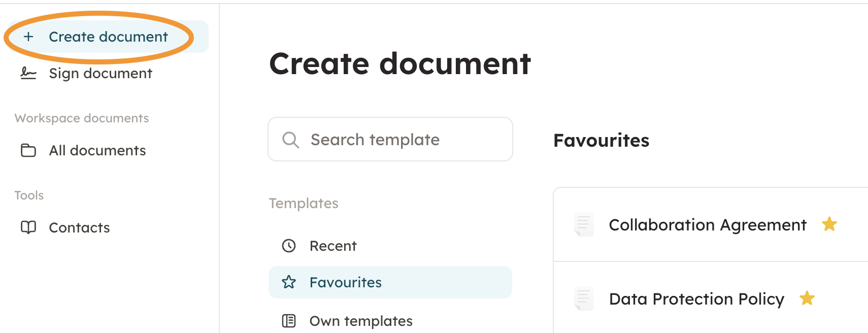Image resolution: width=868 pixels, height=333 pixels.
Task: Click the Collaboration Agreement document icon
Action: [583, 224]
